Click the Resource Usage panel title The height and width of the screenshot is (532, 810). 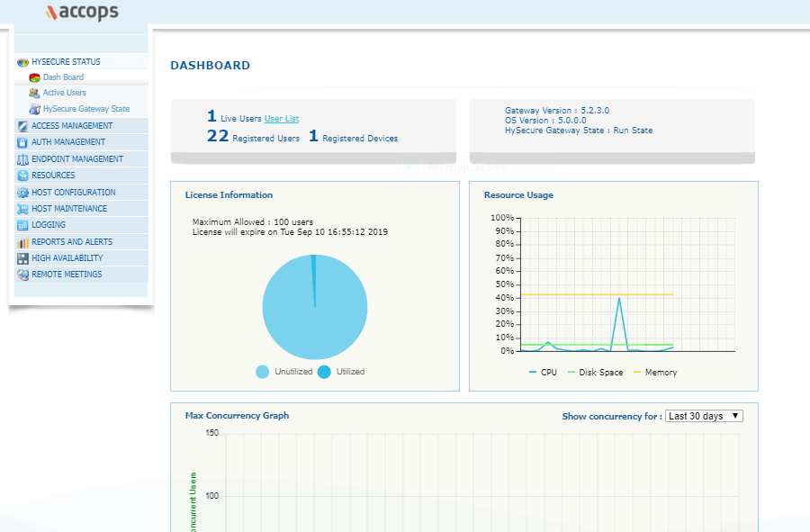518,195
